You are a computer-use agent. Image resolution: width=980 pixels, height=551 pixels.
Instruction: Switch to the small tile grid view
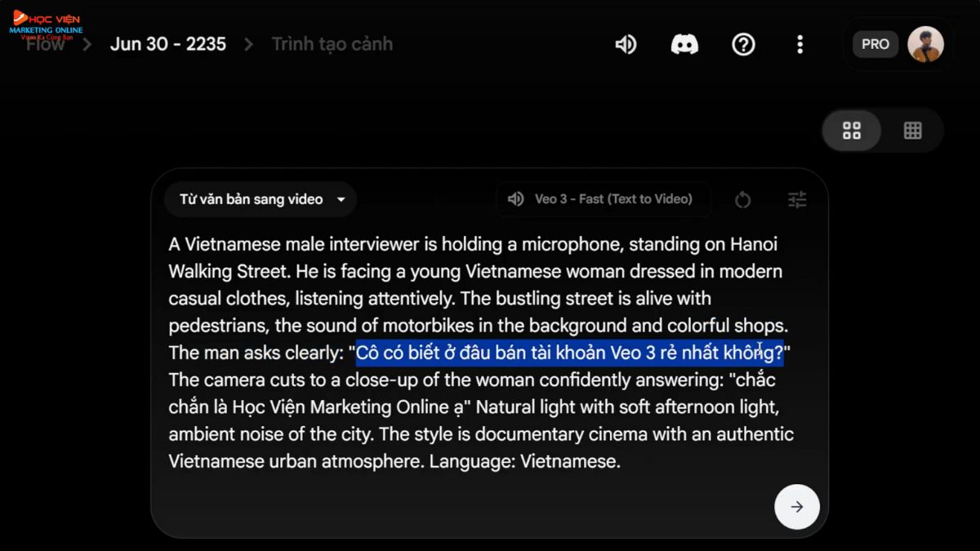(913, 131)
